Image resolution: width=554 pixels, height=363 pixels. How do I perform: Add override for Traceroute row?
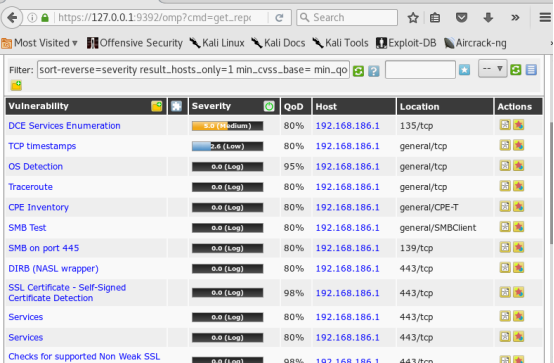click(519, 186)
